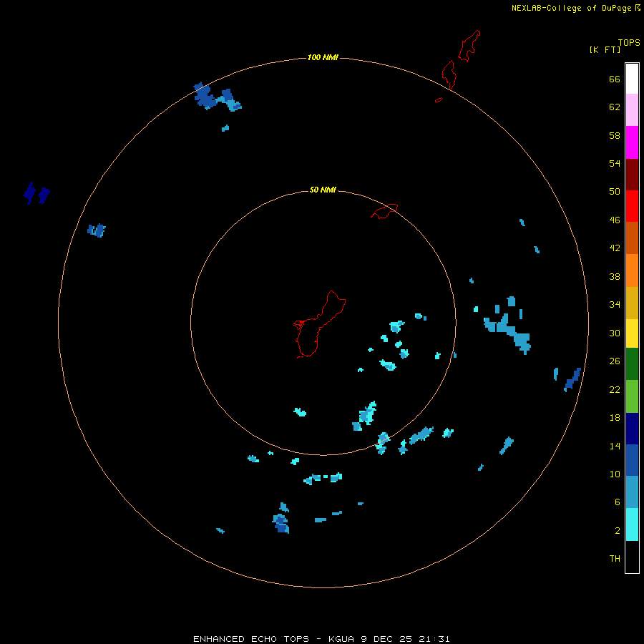Screen dimensions: 644x644
Task: Click the dark navy echo pair at far west
Action: (x=36, y=193)
